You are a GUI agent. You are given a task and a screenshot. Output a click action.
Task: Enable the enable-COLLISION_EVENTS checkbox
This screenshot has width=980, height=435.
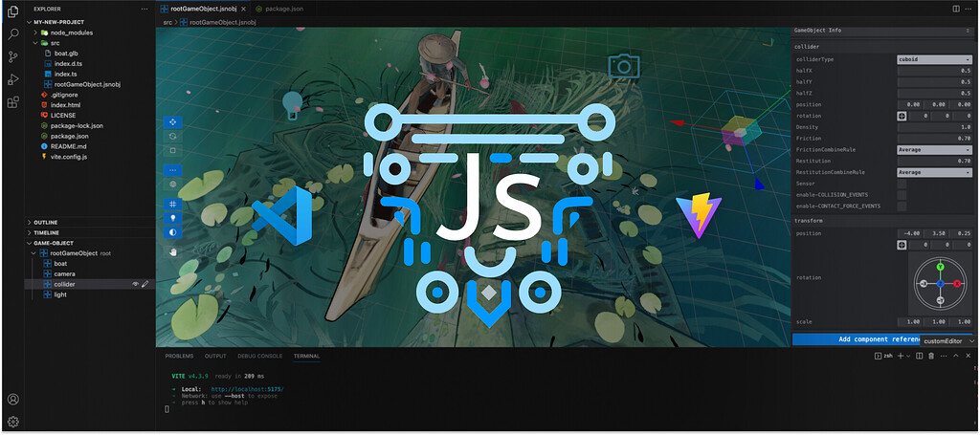pyautogui.click(x=902, y=195)
